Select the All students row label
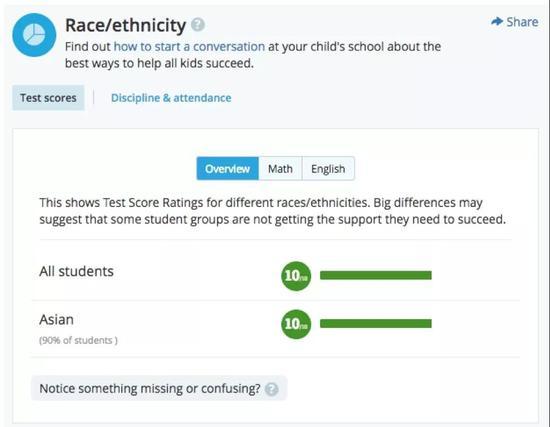Viewport: 550px width, 427px height. pos(76,272)
